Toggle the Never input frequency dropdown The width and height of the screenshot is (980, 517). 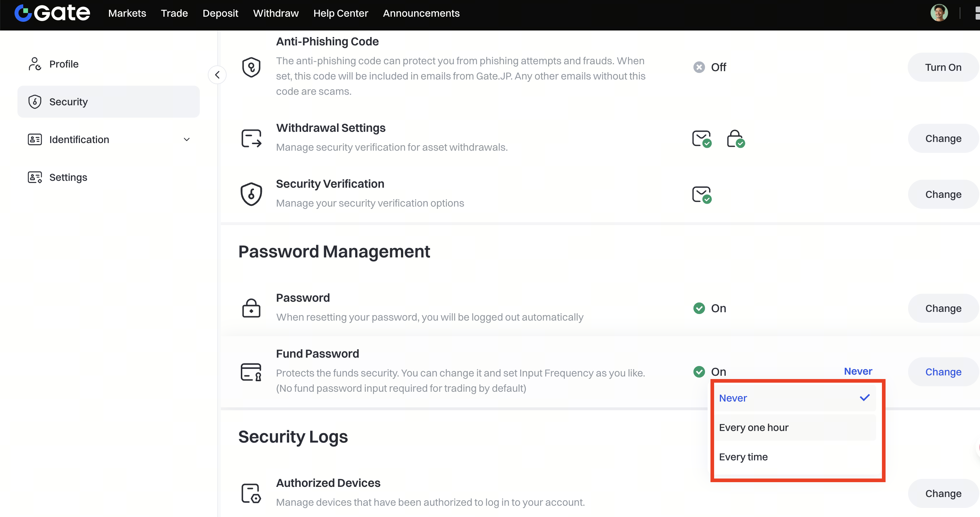coord(858,371)
